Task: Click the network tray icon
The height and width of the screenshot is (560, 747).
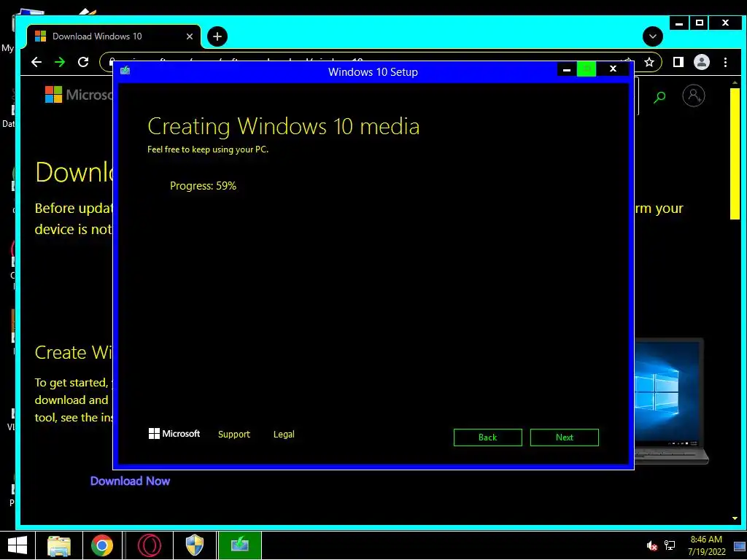Action: (x=670, y=545)
